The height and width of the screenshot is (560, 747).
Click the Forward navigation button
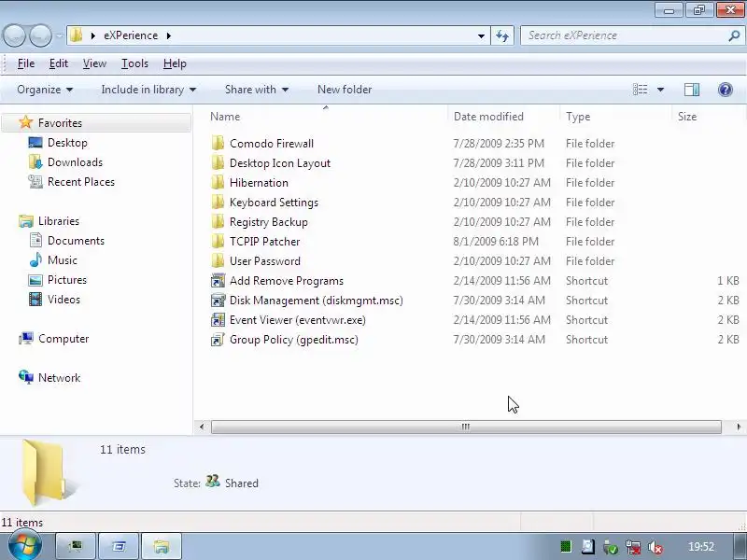coord(40,35)
